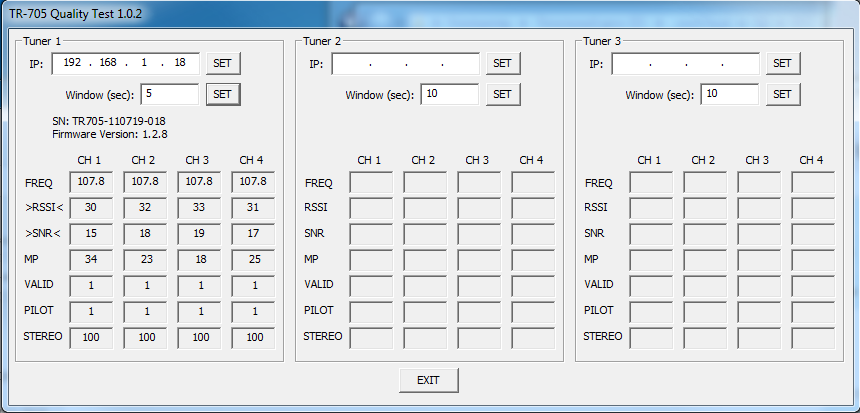Focus the Tuner 2 IP address field
The width and height of the screenshot is (860, 413).
click(x=405, y=63)
